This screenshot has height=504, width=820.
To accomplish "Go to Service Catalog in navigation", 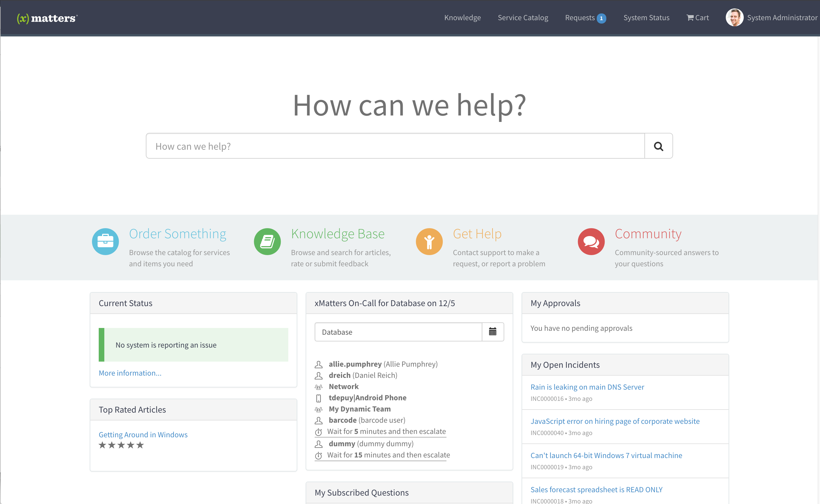I will (522, 18).
